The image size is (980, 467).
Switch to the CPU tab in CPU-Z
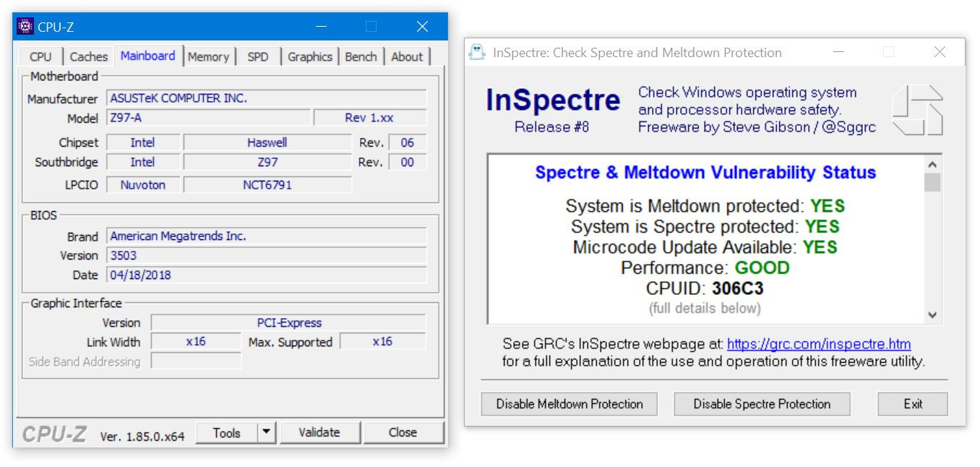[x=40, y=56]
